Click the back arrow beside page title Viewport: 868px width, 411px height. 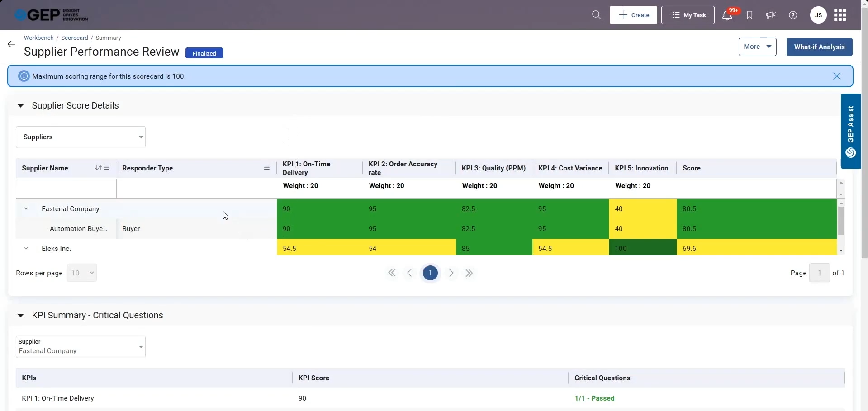[11, 44]
